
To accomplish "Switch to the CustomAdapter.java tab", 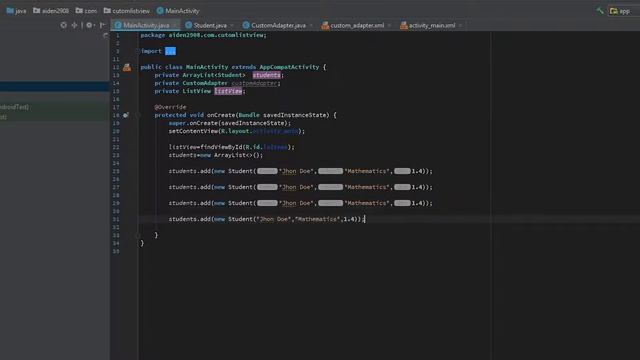I will (278, 25).
